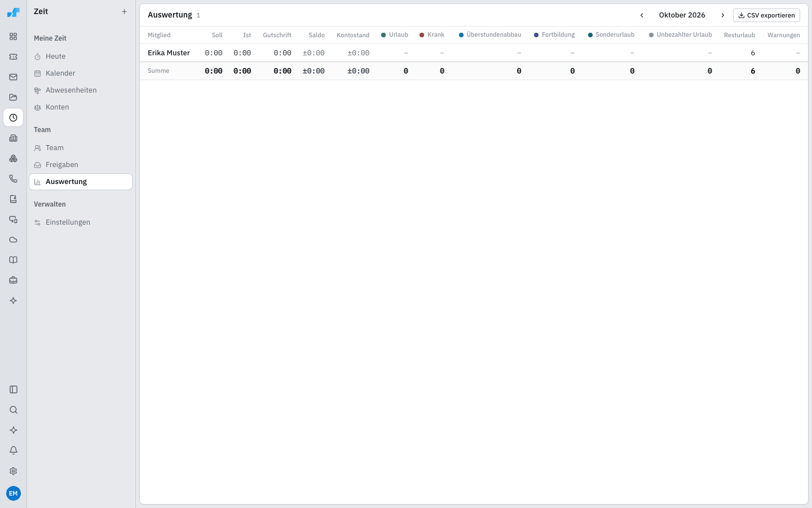
Task: Toggle the sidebar panel icon
Action: click(x=14, y=389)
